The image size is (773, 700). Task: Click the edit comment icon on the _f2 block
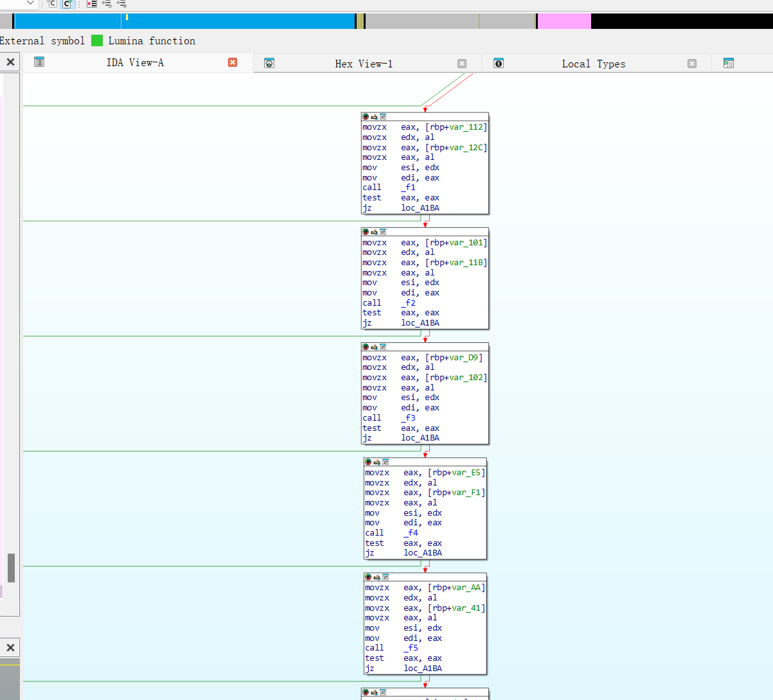pyautogui.click(x=374, y=232)
